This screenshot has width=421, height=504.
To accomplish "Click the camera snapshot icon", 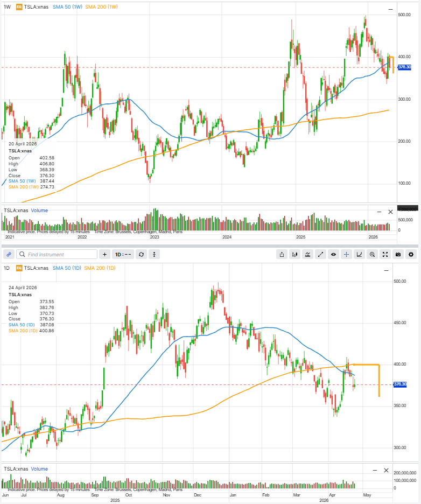I will point(398,254).
